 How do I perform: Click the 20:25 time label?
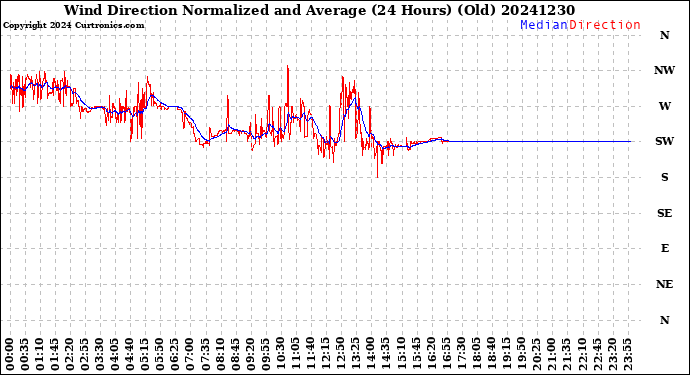[536, 354]
